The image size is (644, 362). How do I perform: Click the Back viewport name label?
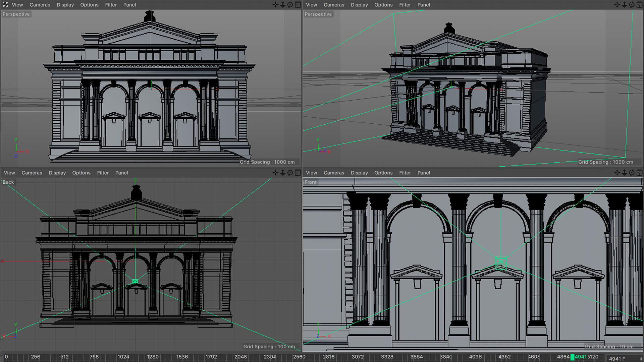8,182
